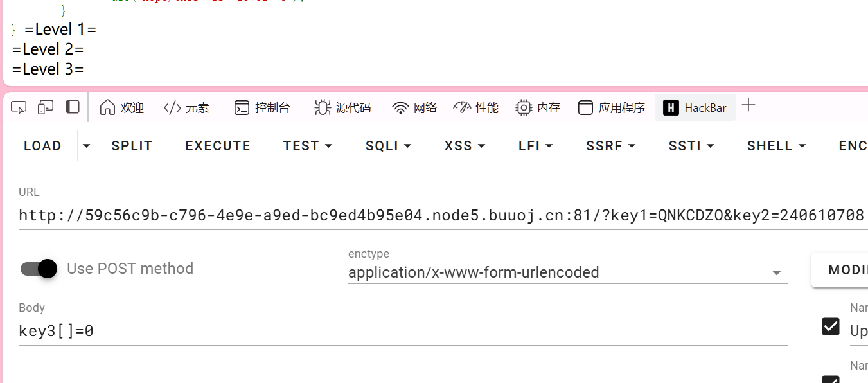Open the Welcome tab home icon
The image size is (868, 383).
pos(107,107)
